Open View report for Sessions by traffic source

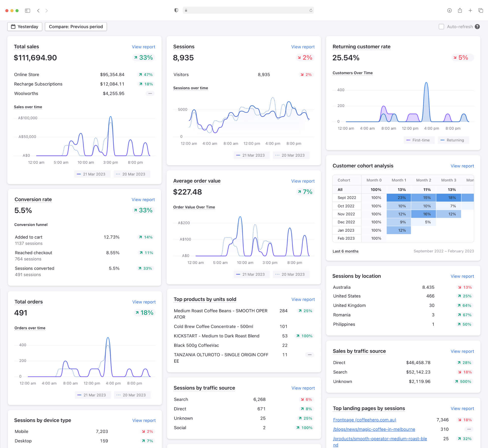coord(303,388)
